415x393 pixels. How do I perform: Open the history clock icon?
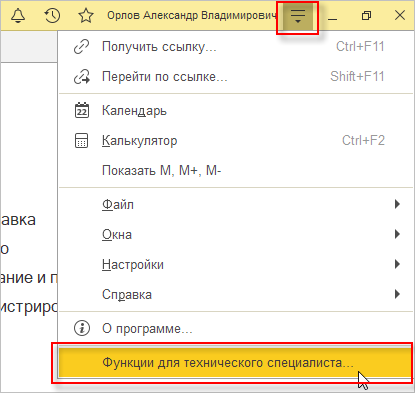(52, 15)
